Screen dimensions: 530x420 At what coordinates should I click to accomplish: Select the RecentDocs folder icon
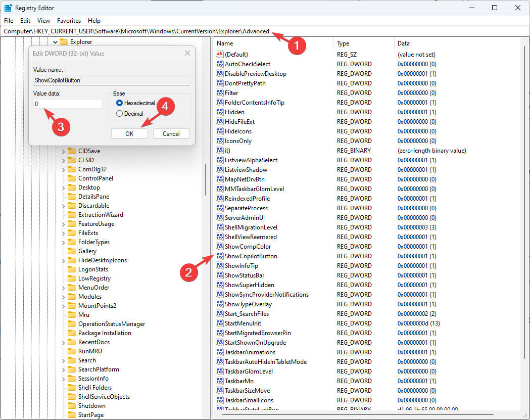(72, 342)
